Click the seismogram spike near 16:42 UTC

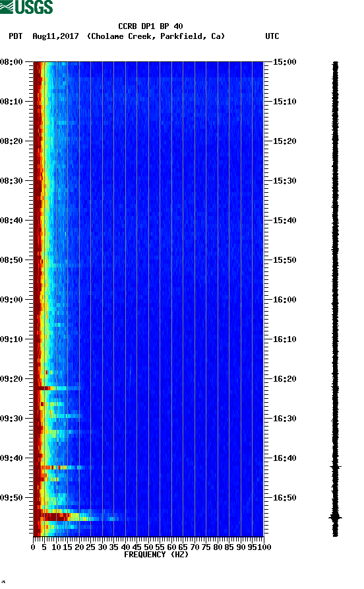(336, 467)
